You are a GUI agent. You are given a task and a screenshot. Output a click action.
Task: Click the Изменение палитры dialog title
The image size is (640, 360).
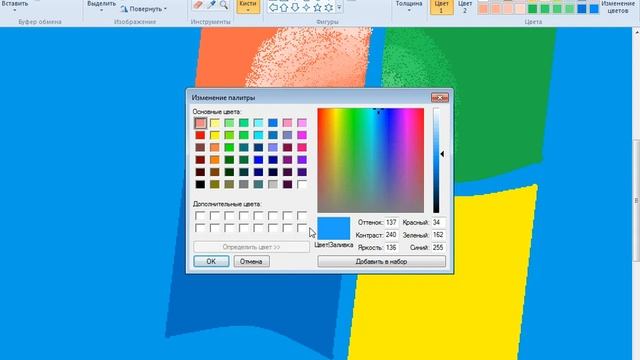(223, 98)
